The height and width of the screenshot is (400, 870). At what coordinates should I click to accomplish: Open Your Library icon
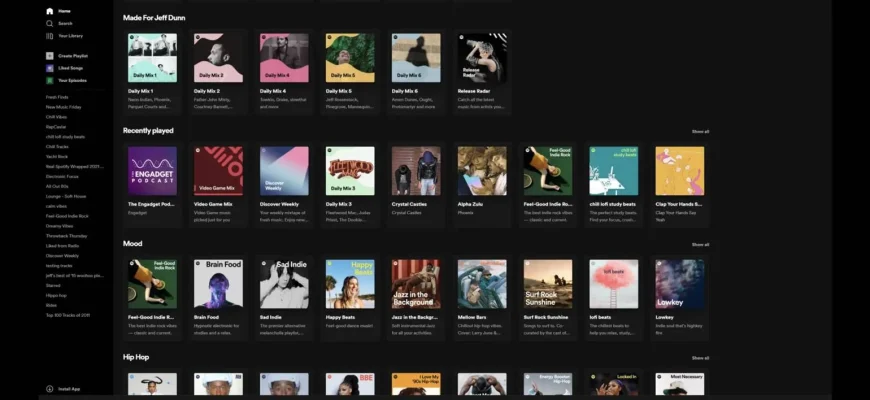(x=49, y=35)
